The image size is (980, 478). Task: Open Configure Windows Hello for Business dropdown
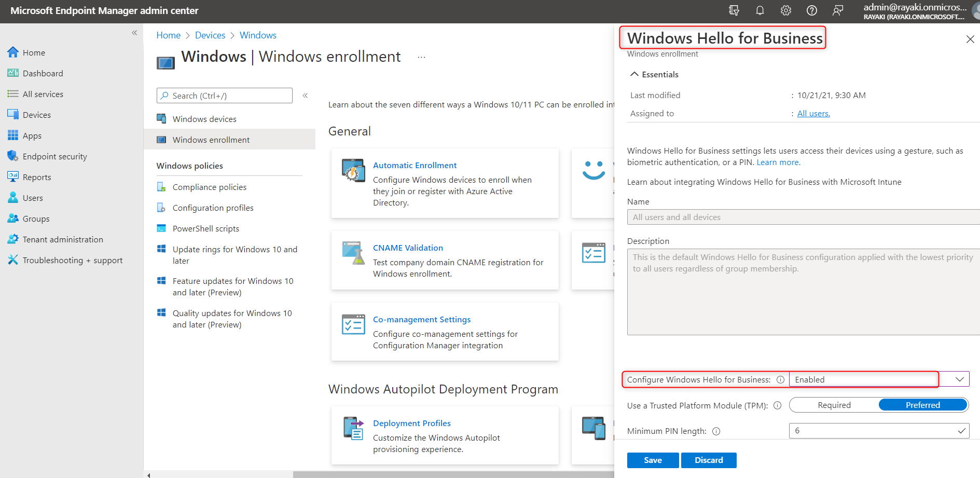[x=879, y=379]
